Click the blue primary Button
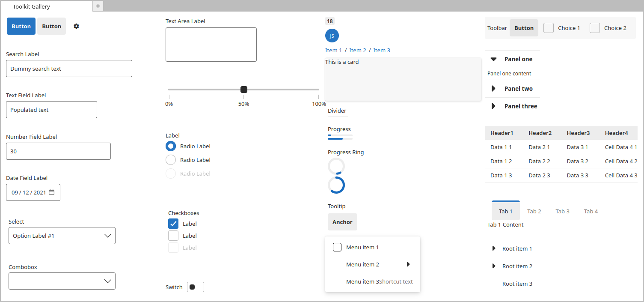644x302 pixels. [x=21, y=26]
